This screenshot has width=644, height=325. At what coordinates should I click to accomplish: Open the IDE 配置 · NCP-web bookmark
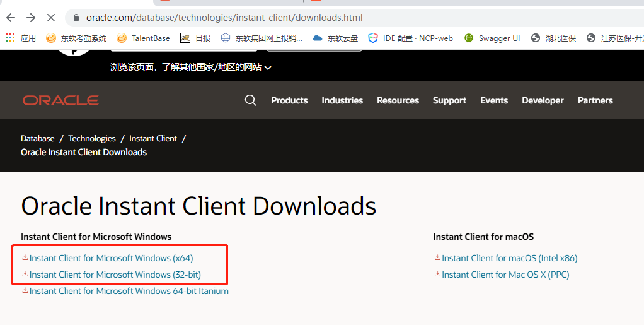tap(410, 38)
